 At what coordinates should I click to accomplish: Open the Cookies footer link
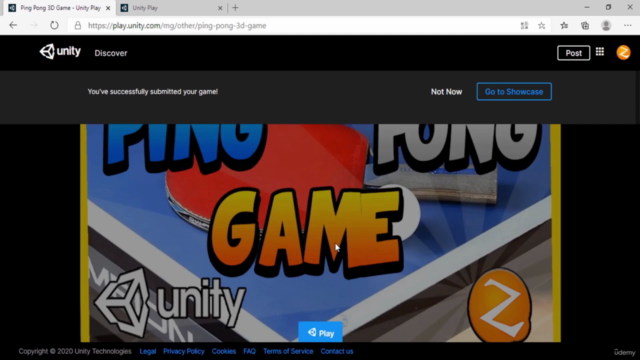pos(224,351)
